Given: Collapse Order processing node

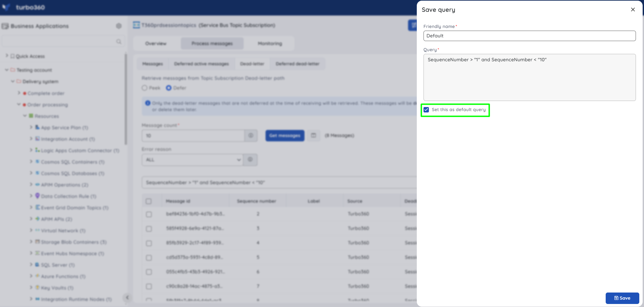Looking at the screenshot, I should (19, 104).
